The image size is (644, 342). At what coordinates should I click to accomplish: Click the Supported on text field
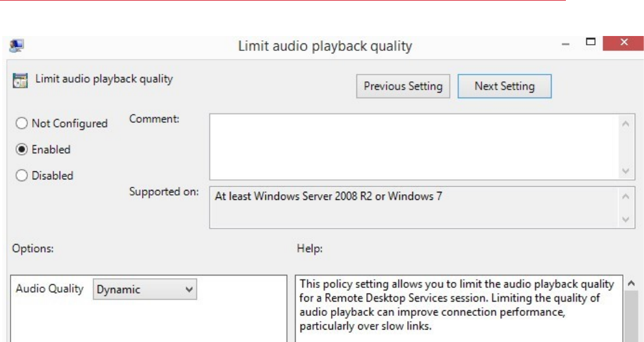413,207
